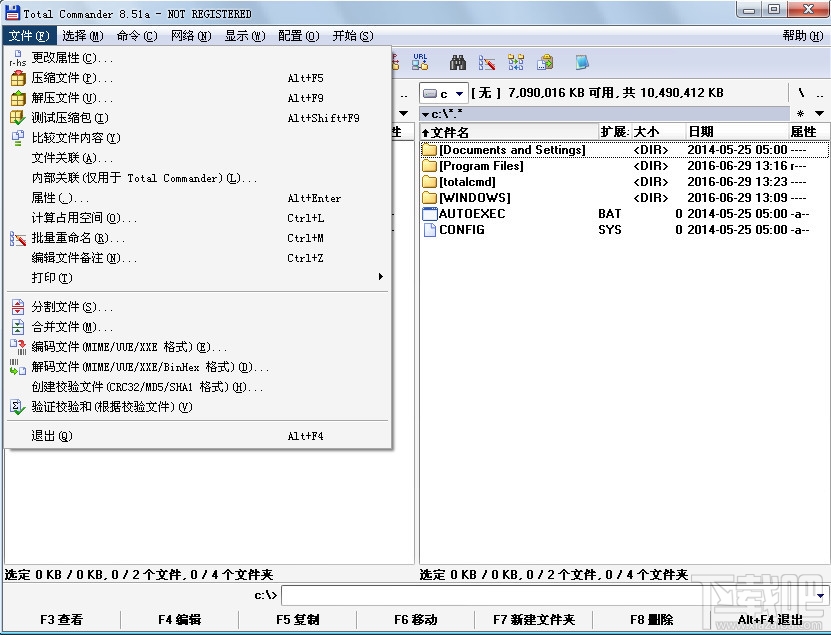Sort by 文件名 column header
The image size is (831, 635).
tap(509, 132)
